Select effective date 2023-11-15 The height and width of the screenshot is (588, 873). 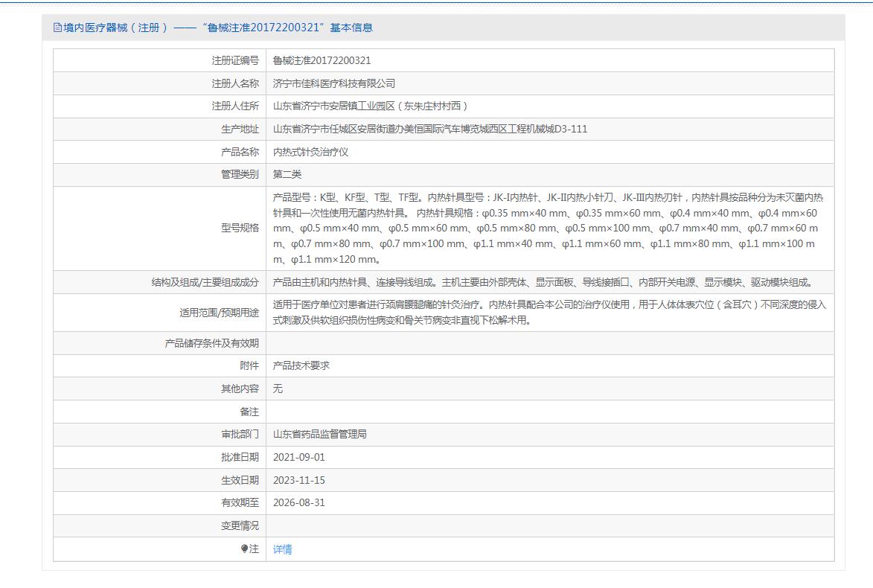tap(299, 480)
